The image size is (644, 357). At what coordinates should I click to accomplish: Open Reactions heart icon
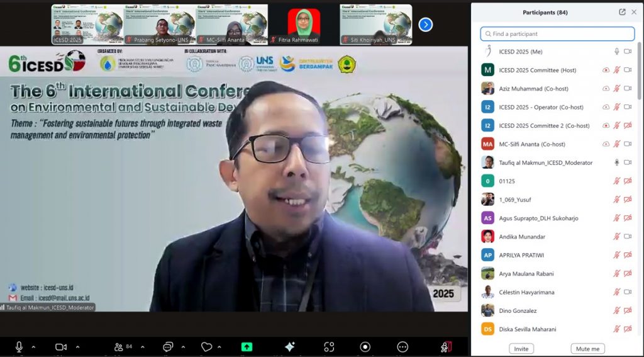206,347
